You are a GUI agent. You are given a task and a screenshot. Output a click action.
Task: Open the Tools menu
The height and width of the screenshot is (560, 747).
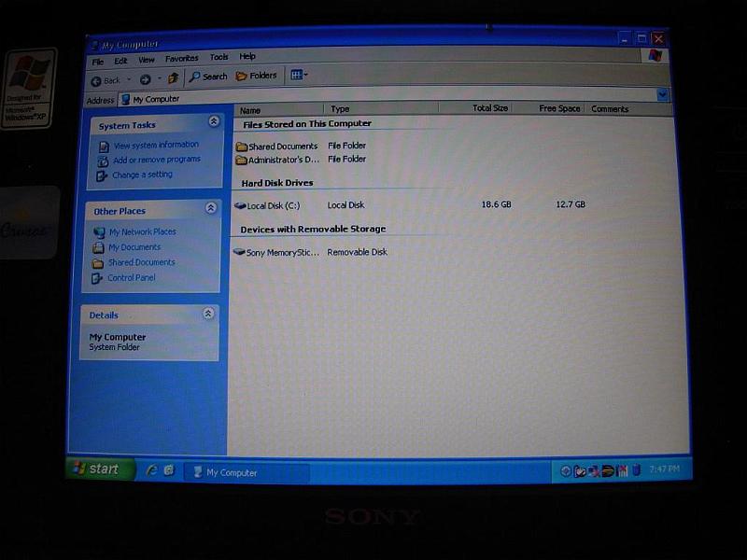coord(219,57)
